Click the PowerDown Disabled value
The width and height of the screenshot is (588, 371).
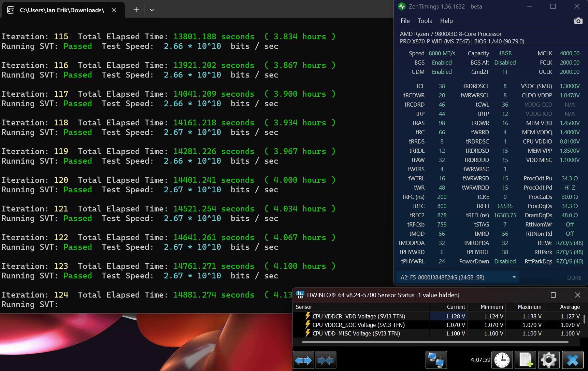tap(505, 261)
